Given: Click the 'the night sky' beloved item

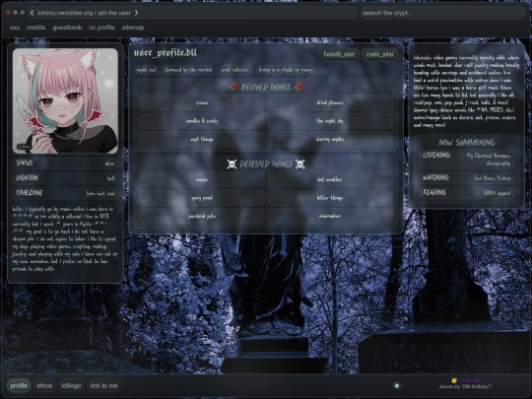Looking at the screenshot, I should pyautogui.click(x=330, y=121).
